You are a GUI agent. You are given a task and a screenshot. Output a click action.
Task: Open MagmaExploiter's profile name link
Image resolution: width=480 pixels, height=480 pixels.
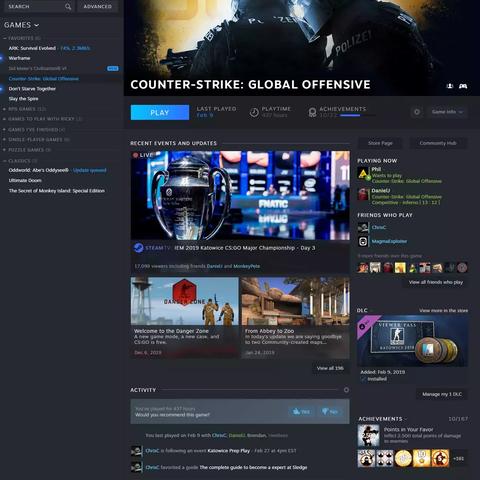pyautogui.click(x=389, y=241)
